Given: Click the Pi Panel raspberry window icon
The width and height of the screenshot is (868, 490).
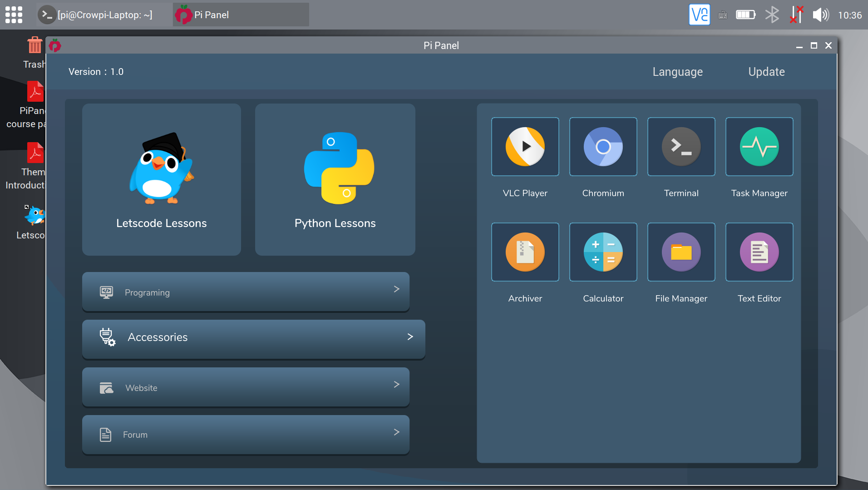Looking at the screenshot, I should pyautogui.click(x=55, y=45).
